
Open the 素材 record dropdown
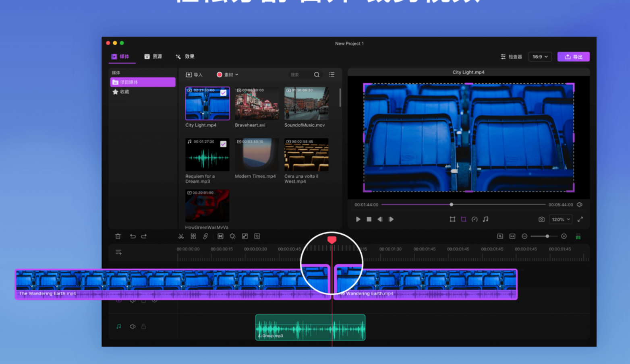pos(228,75)
